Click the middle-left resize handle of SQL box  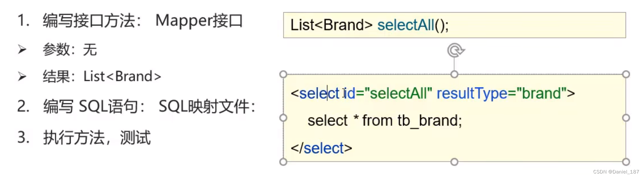[283, 118]
